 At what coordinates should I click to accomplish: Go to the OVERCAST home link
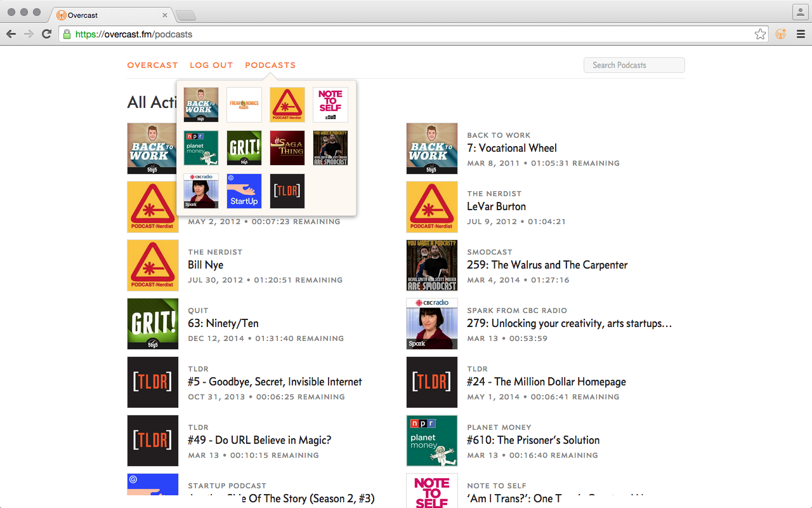click(152, 65)
